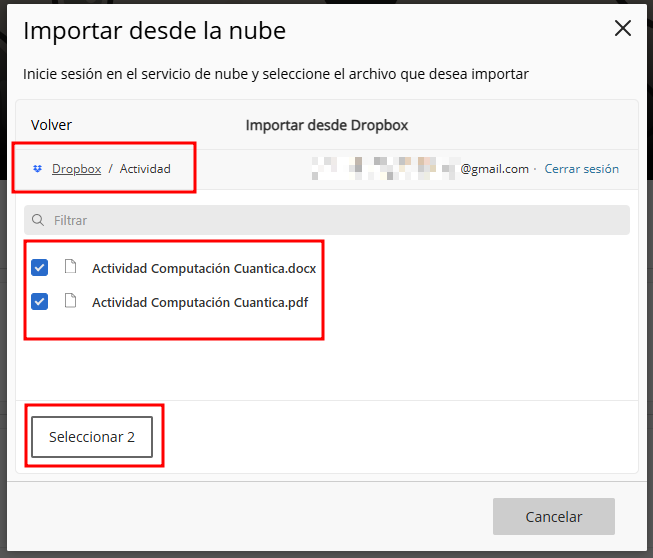Uncheck Actividad Computación Cuantica.pdf checkbox
The height and width of the screenshot is (558, 653).
tap(40, 301)
